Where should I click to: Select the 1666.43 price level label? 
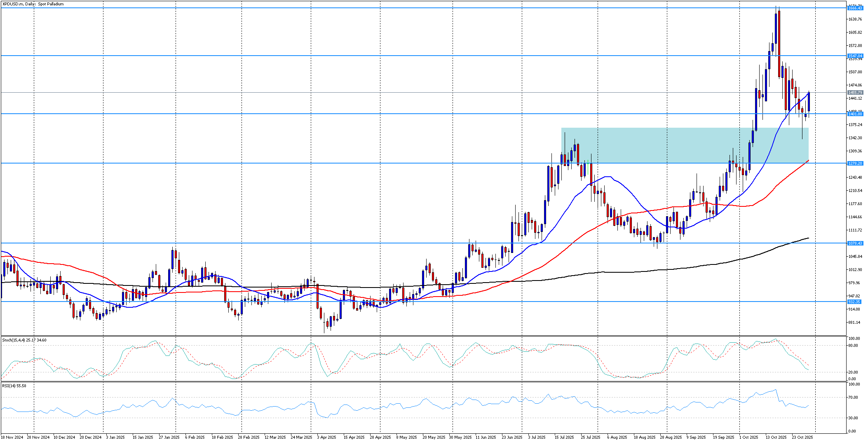point(855,8)
